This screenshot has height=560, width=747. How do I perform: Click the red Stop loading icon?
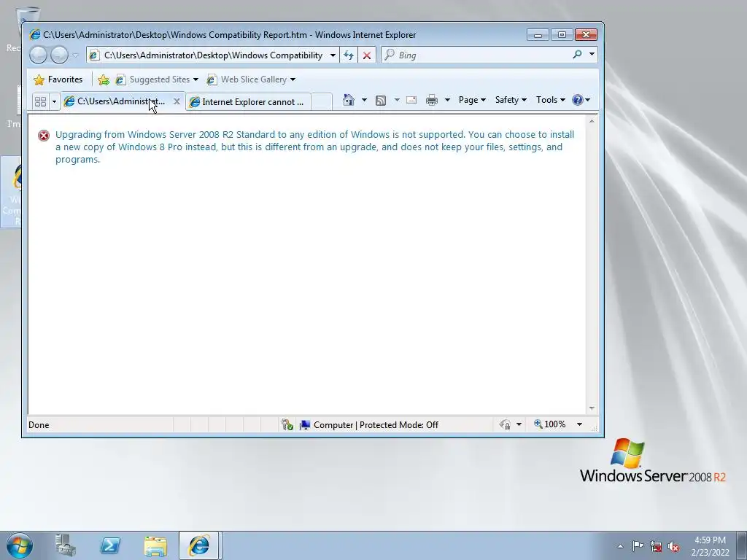tap(367, 55)
